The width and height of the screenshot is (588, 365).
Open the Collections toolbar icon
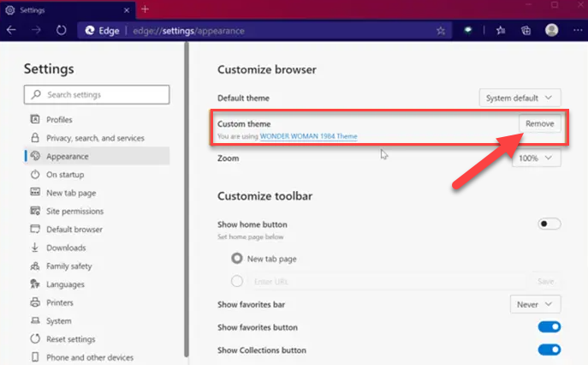pyautogui.click(x=526, y=30)
